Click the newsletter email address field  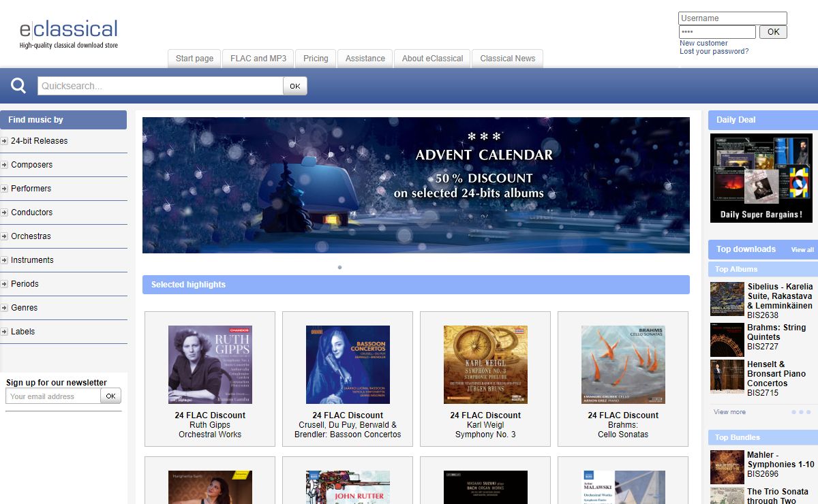point(53,396)
